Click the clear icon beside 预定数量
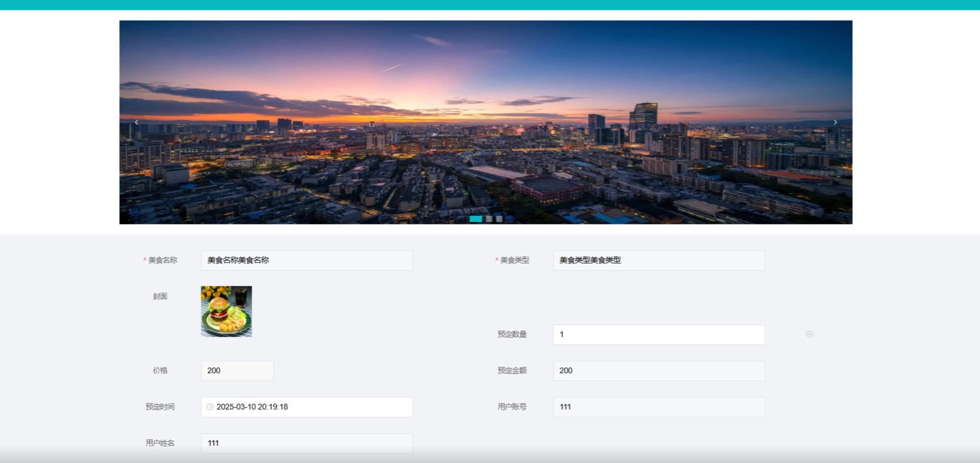Image resolution: width=980 pixels, height=463 pixels. [x=809, y=334]
